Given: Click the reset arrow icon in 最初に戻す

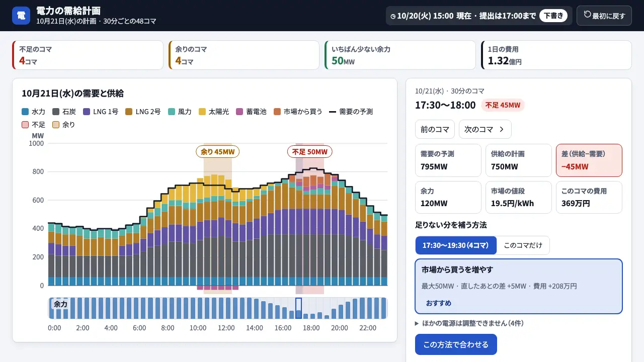Looking at the screenshot, I should [587, 15].
